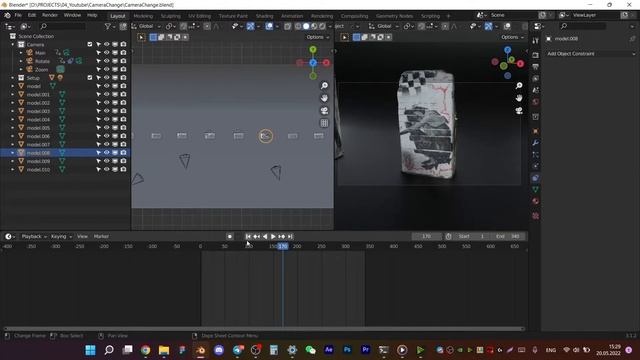This screenshot has height=360, width=640.
Task: Open the Material properties tab
Action: coord(536,201)
